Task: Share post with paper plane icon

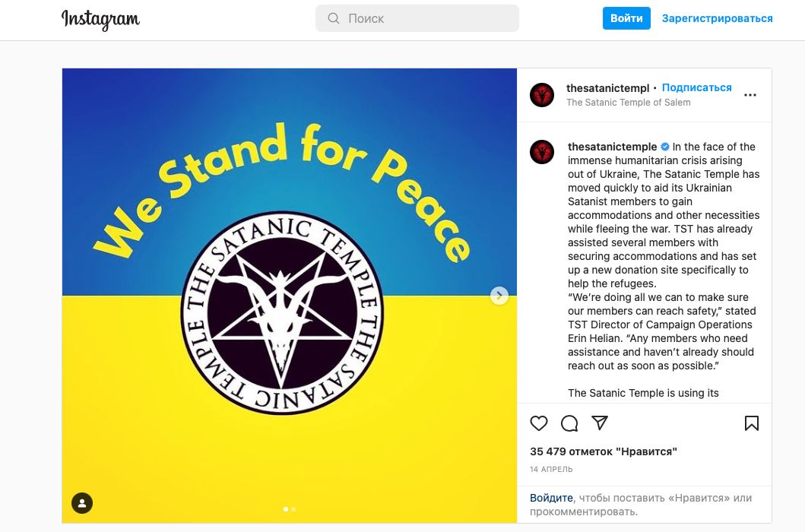Action: pos(600,423)
